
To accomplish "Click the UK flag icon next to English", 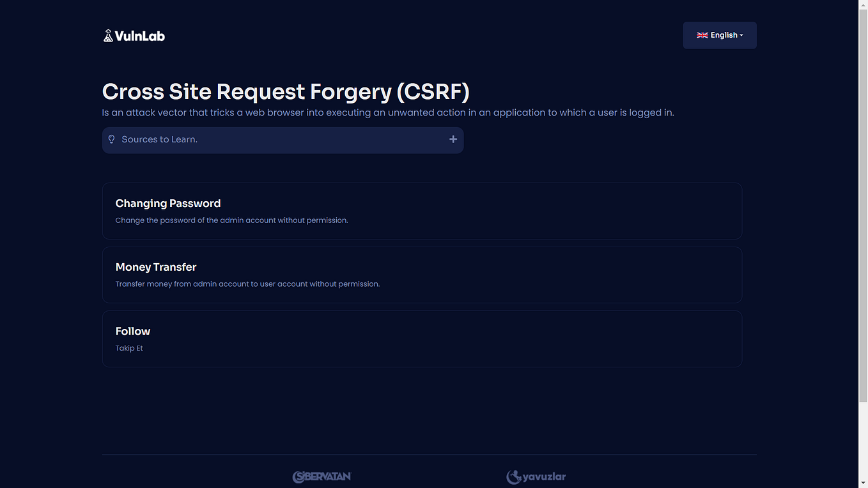I will click(702, 35).
